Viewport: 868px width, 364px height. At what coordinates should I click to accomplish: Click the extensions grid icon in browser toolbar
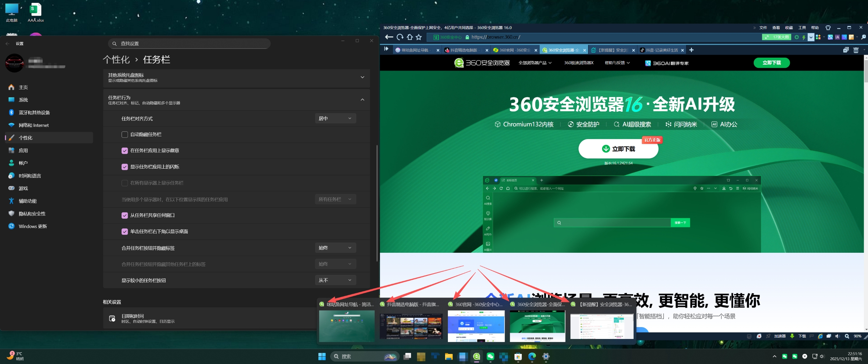[x=819, y=37]
